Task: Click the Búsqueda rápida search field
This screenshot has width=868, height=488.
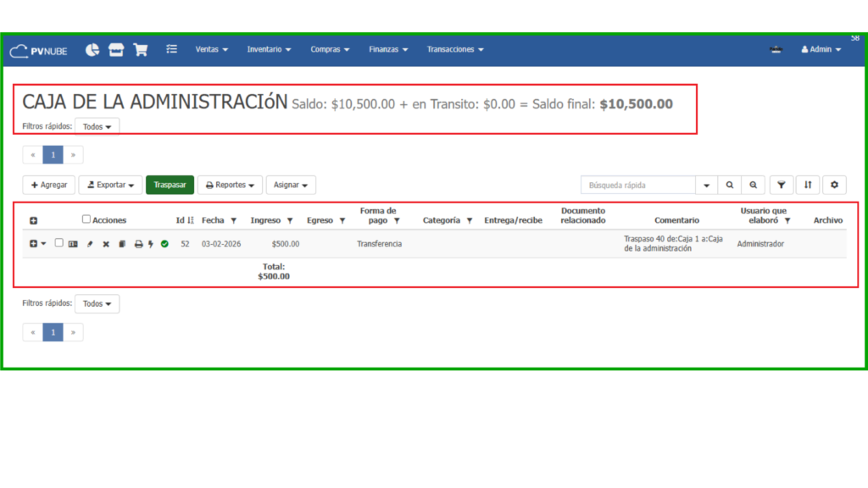Action: [637, 185]
